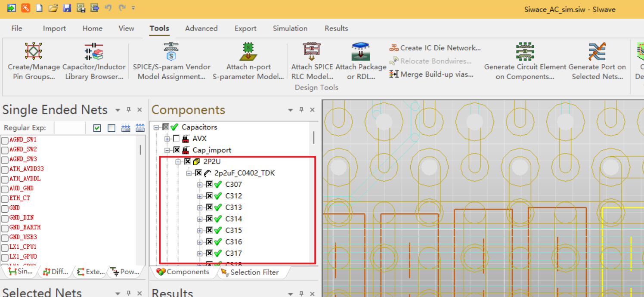Click the second blue grid icon in nets toolbar

click(140, 128)
